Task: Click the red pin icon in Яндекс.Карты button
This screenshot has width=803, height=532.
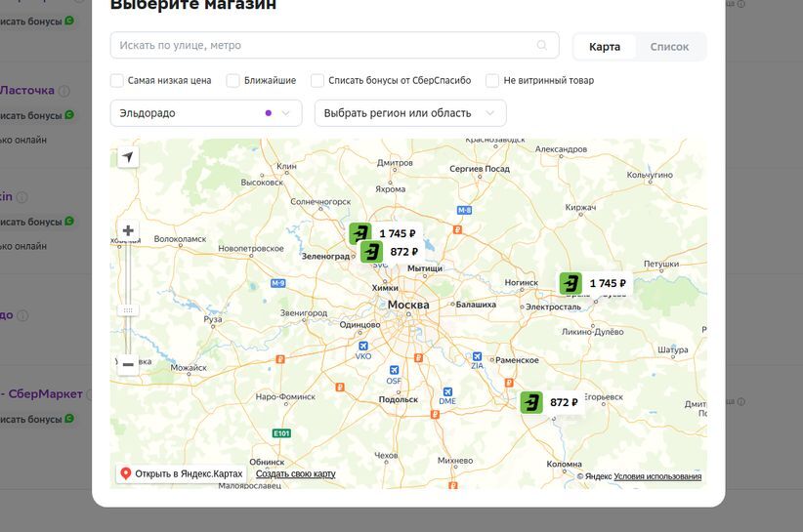Action: pyautogui.click(x=125, y=473)
